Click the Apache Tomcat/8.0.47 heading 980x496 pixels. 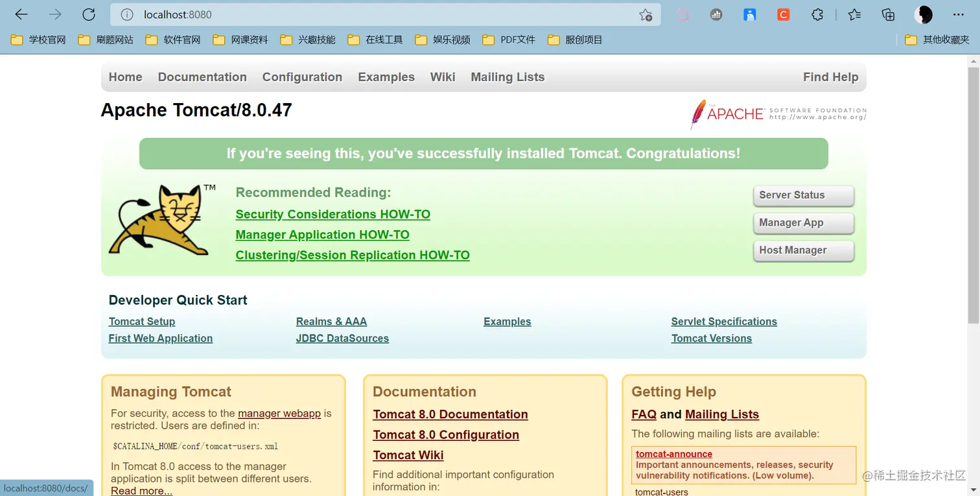(196, 110)
